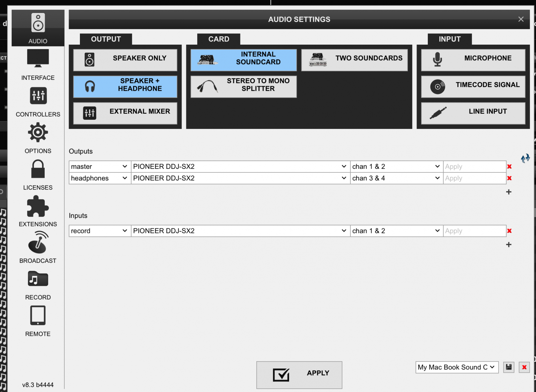The height and width of the screenshot is (392, 536).
Task: Choose Two Soundcards option
Action: 354,60
